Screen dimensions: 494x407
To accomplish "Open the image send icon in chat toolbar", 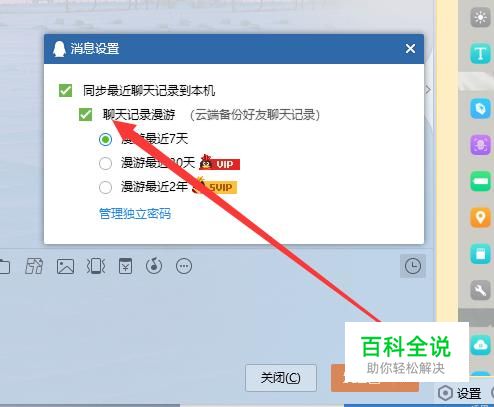I will 65,266.
